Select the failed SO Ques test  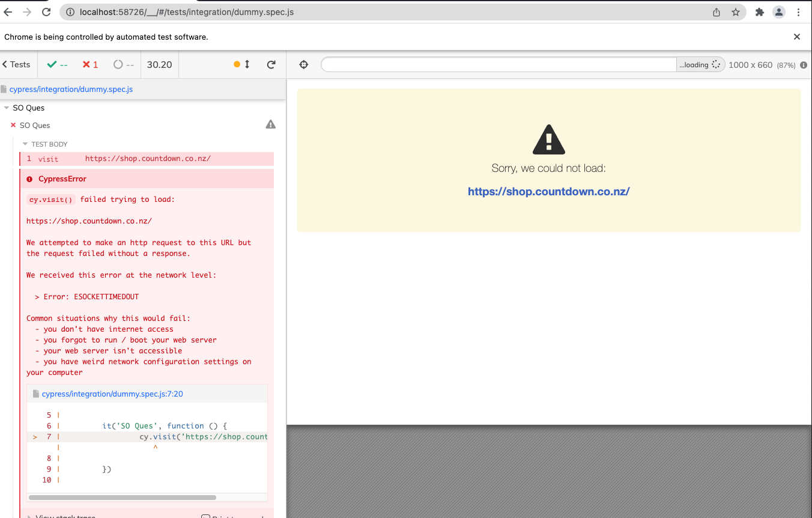[x=35, y=125]
